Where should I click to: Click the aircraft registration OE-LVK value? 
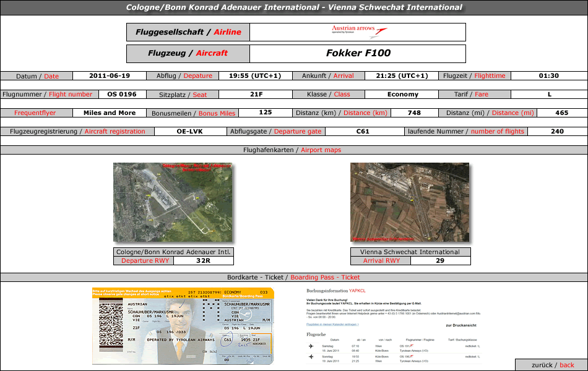(x=189, y=131)
